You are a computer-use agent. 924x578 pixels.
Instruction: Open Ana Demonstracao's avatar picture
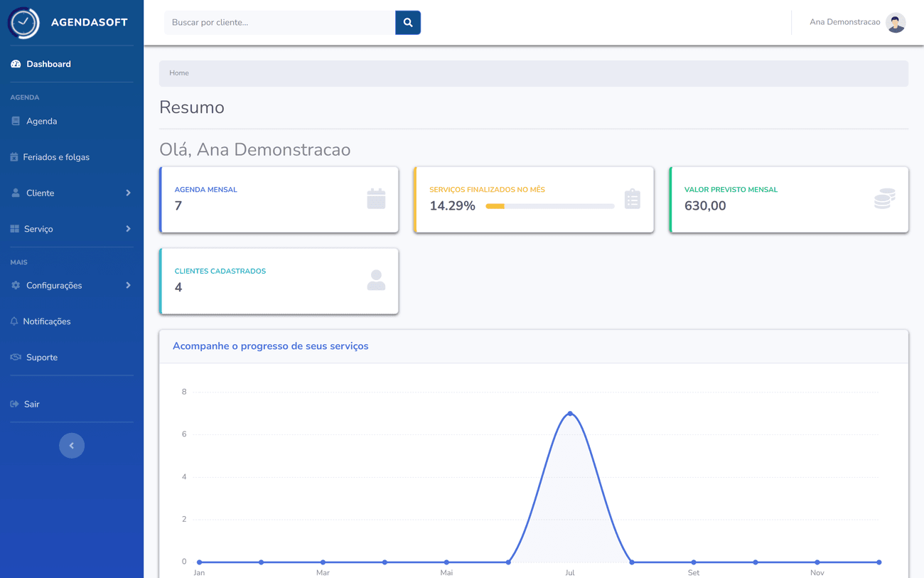[896, 23]
